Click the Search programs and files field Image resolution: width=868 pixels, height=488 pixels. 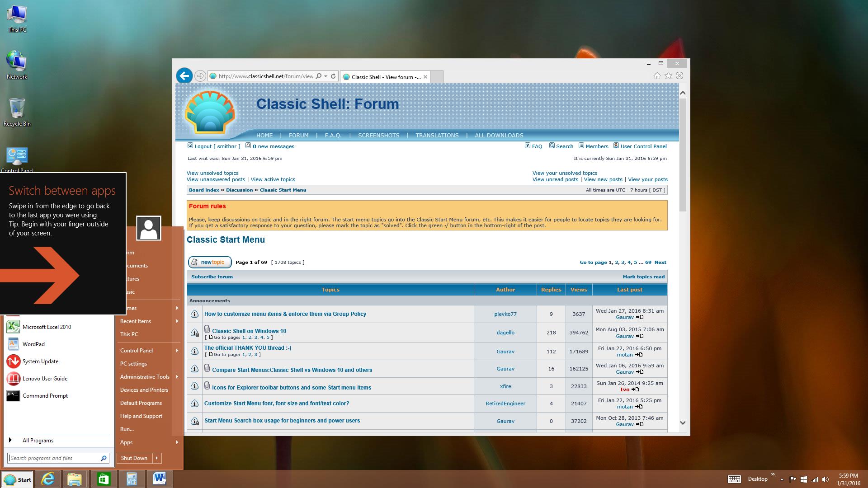pos(54,458)
